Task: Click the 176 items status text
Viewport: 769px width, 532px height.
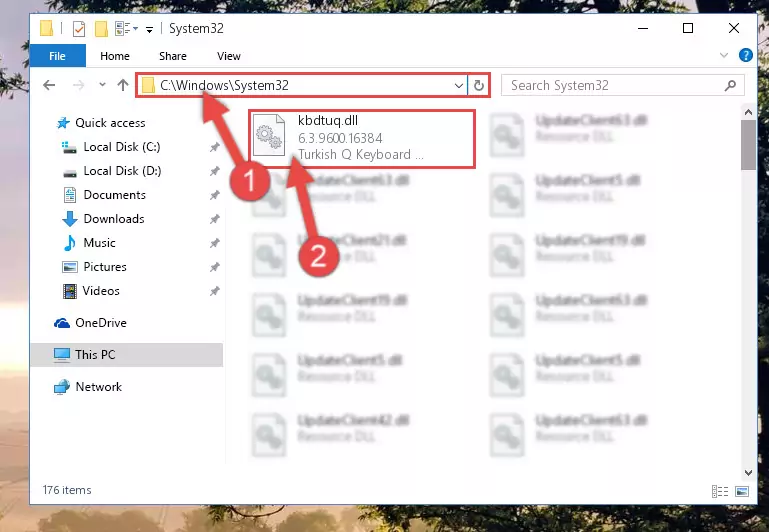Action: [67, 490]
